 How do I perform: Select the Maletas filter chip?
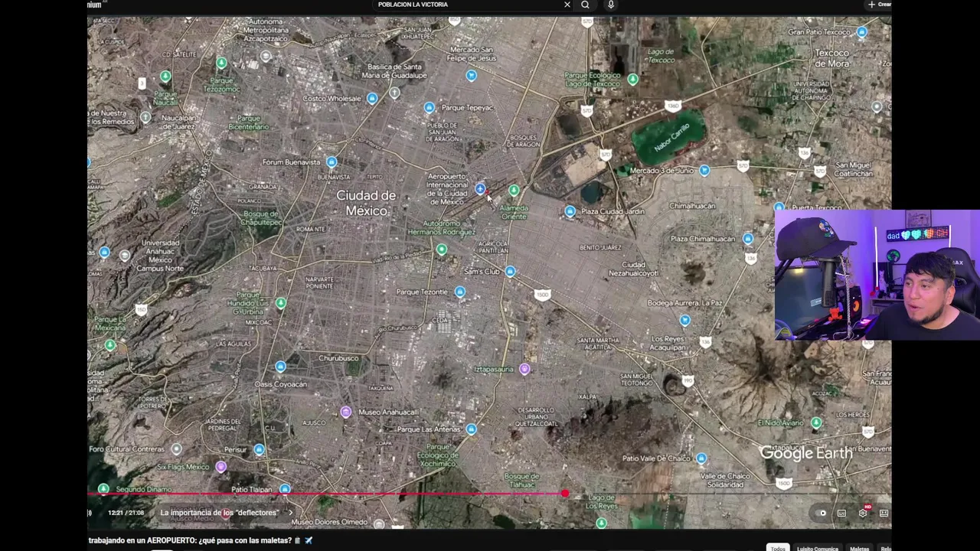(x=859, y=548)
